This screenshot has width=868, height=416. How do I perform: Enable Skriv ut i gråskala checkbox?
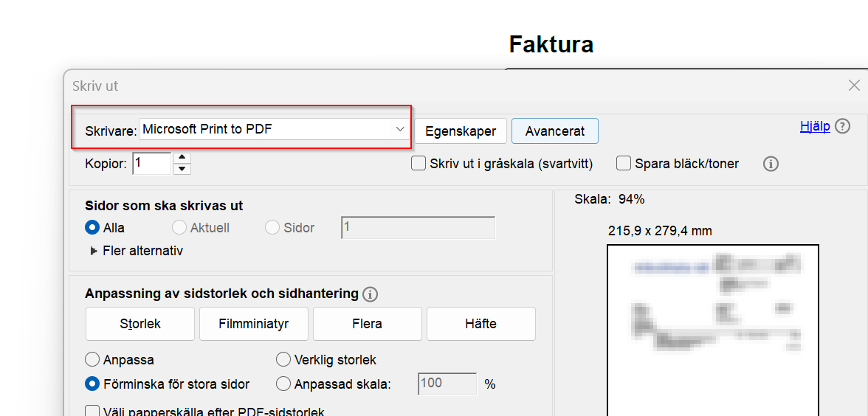[x=418, y=164]
